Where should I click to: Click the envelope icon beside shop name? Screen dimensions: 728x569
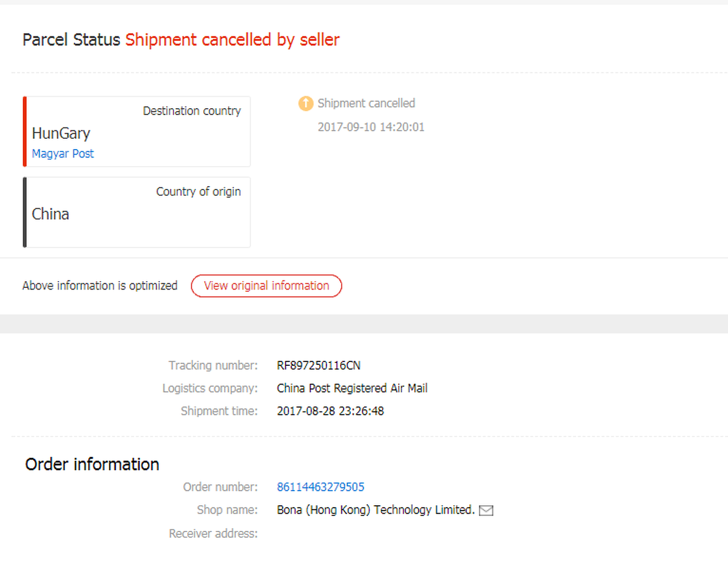pos(486,510)
